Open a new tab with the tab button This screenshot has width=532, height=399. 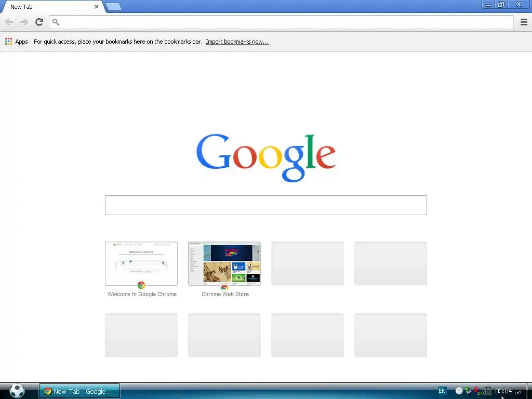point(114,7)
